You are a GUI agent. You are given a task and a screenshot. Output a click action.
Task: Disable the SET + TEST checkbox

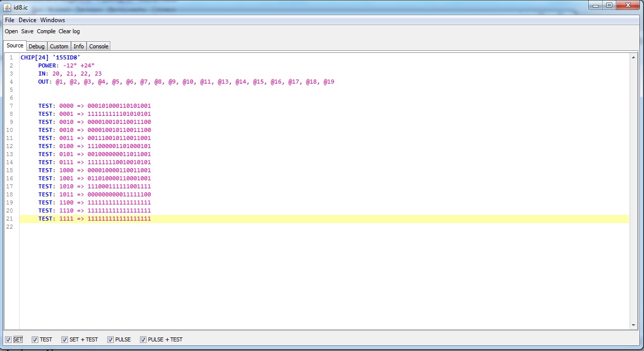pos(64,339)
